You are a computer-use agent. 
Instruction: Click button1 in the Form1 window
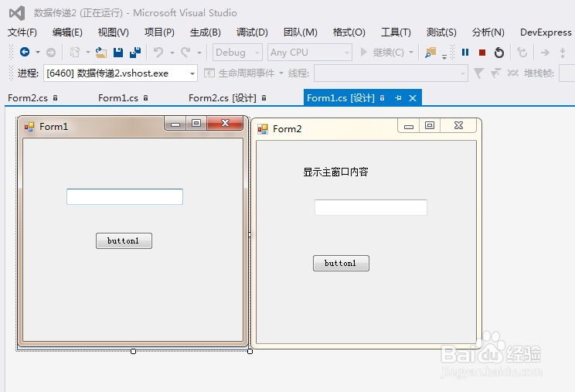coord(124,241)
